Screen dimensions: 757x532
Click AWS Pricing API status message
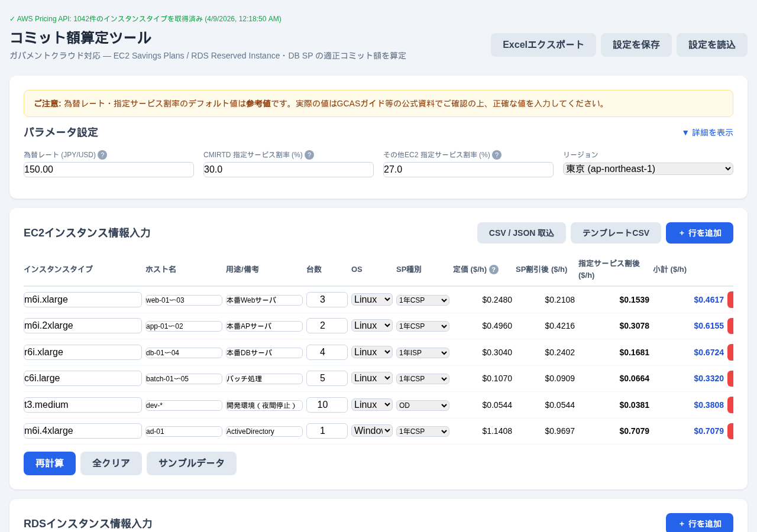145,19
